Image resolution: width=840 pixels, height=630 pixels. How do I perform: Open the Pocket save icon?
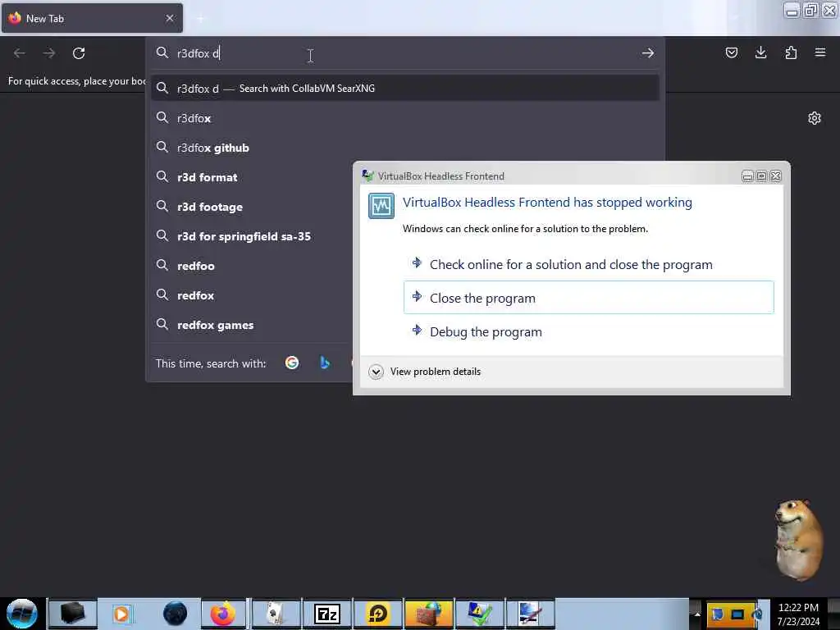tap(731, 52)
